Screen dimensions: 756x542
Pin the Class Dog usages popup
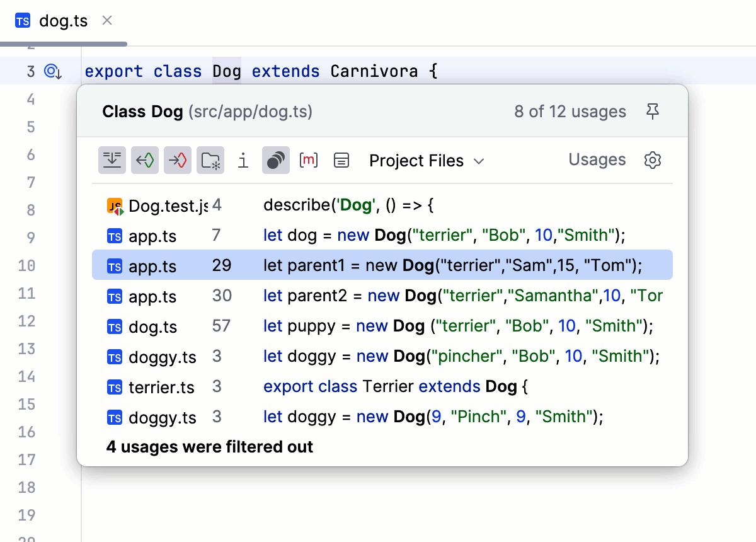point(653,112)
